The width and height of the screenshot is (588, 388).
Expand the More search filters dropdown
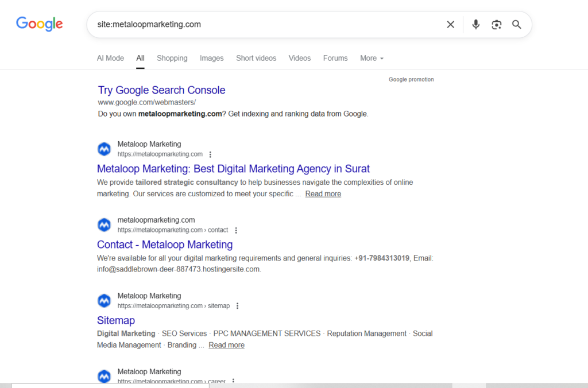372,58
